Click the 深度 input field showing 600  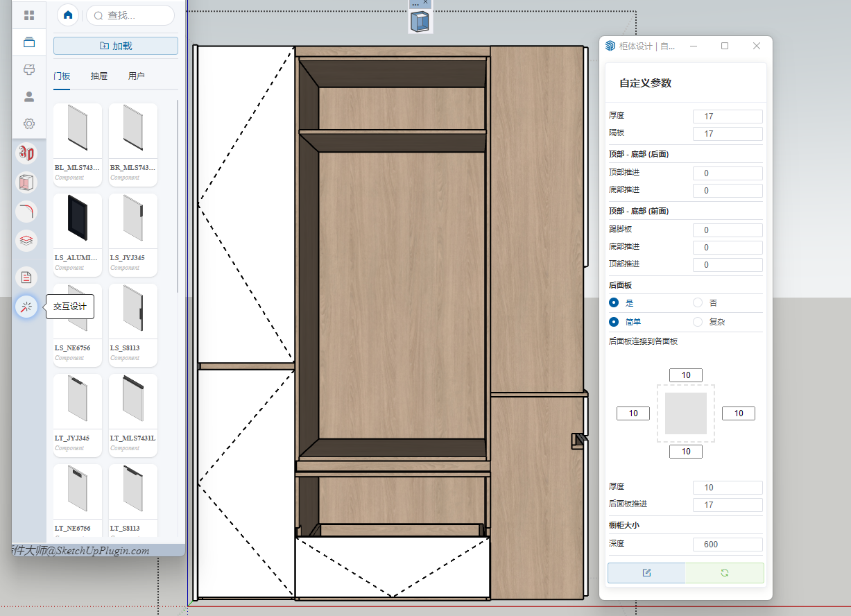coord(727,545)
